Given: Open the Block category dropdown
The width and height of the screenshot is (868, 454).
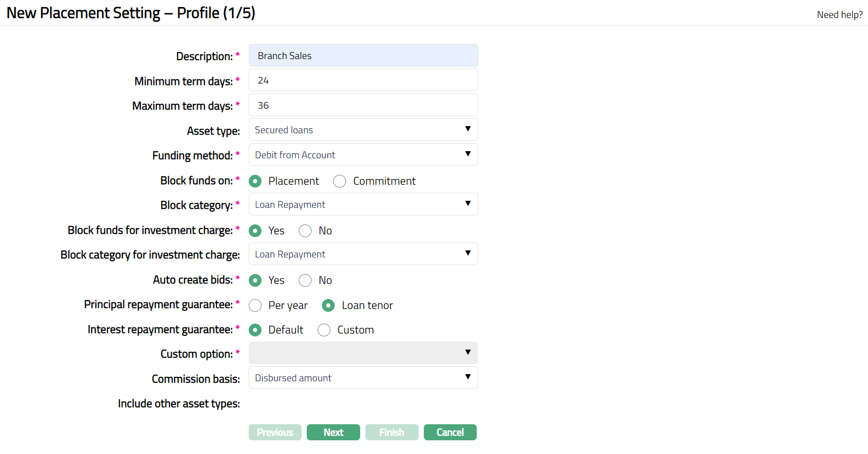Looking at the screenshot, I should tap(363, 205).
